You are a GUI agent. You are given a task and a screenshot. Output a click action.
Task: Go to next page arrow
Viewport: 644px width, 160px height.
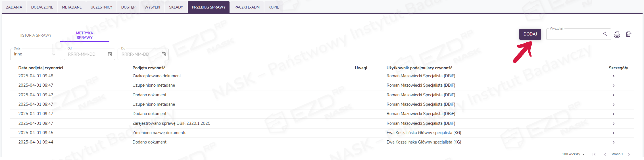pyautogui.click(x=629, y=154)
